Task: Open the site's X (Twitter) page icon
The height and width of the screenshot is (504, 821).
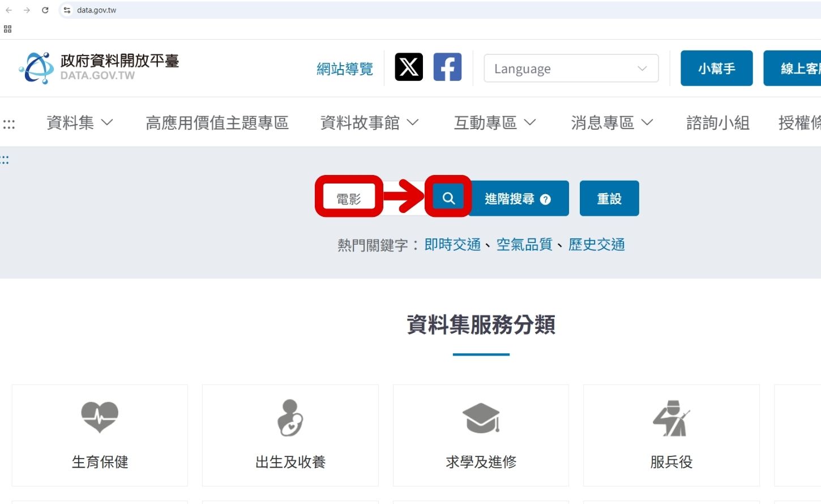Action: (409, 66)
